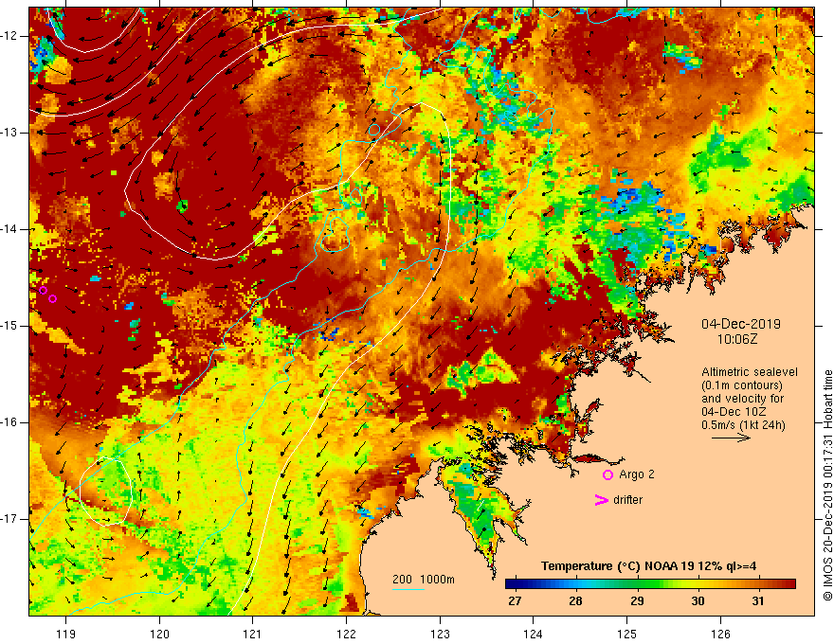Click the Altimetric sealevel caption

tap(750, 372)
